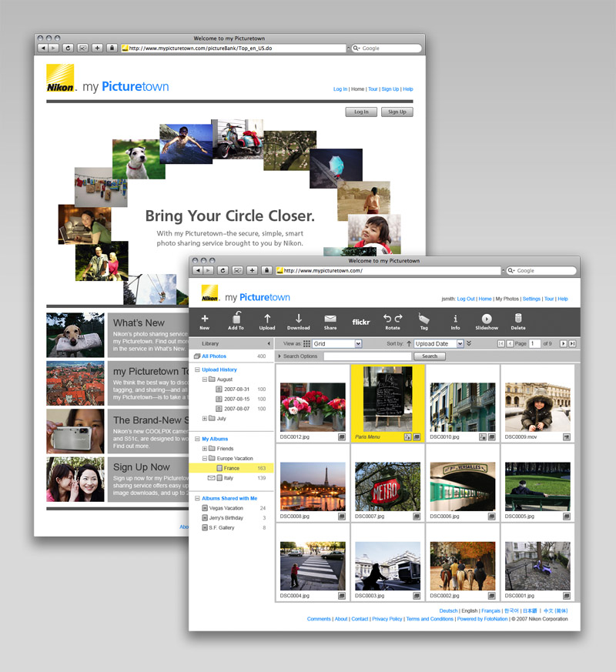Click the Log In button in back window
Viewport: 616px width, 672px height.
click(x=361, y=112)
